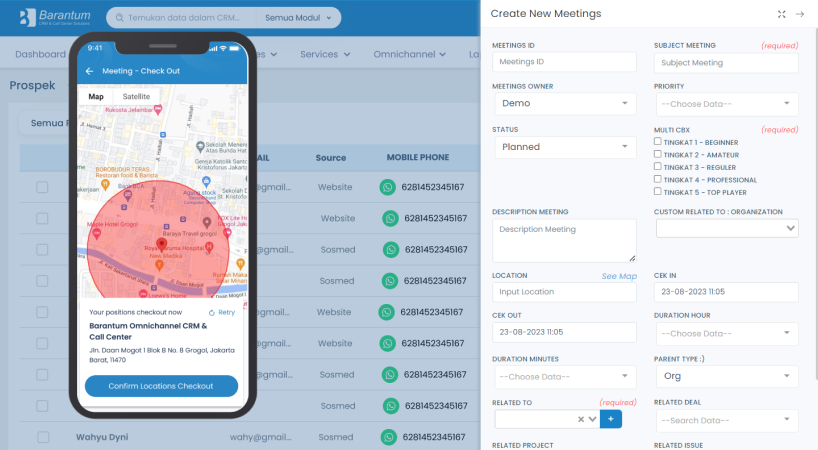Click the Description Meeting textarea
This screenshot has width=818, height=450.
tap(564, 240)
